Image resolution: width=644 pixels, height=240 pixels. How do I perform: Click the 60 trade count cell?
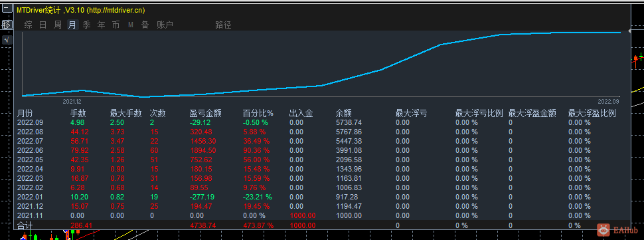tap(154, 150)
